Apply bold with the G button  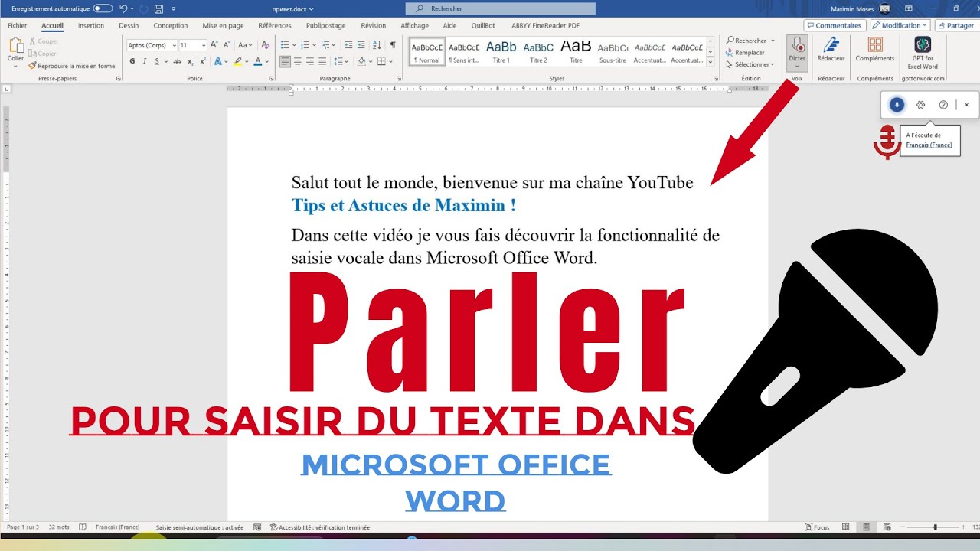click(132, 61)
